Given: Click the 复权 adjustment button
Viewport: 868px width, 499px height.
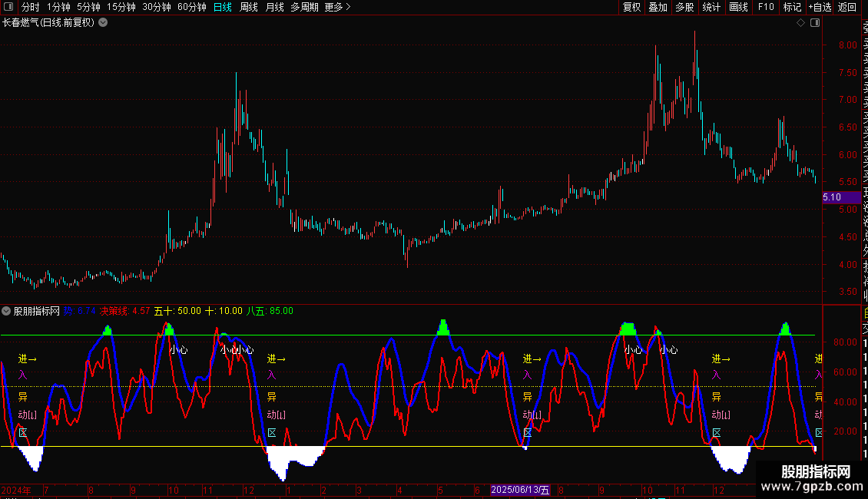Looking at the screenshot, I should [x=631, y=7].
